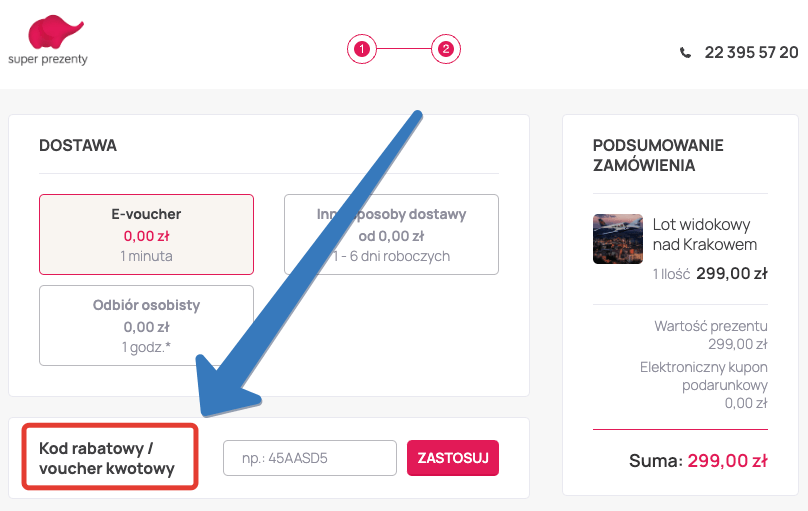Image resolution: width=808 pixels, height=511 pixels.
Task: Click the 1 ilość quantity text
Action: pyautogui.click(x=671, y=273)
